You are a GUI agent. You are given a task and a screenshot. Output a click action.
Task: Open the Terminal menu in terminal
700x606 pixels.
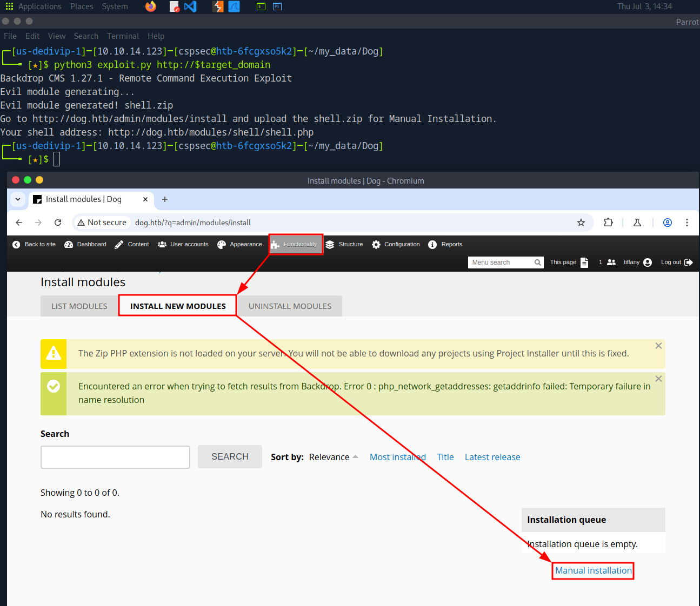123,36
